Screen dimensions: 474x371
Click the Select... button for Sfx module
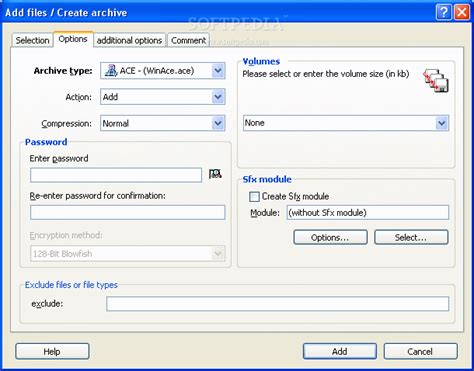point(411,237)
